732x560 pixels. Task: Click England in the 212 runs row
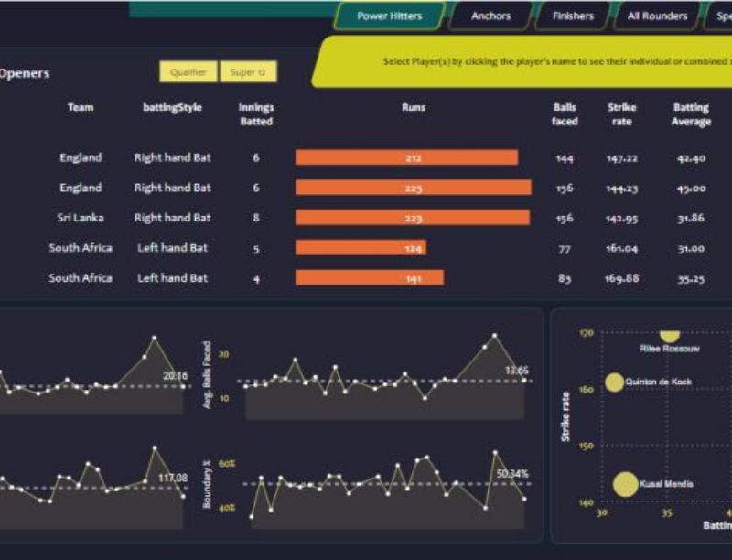pyautogui.click(x=81, y=157)
